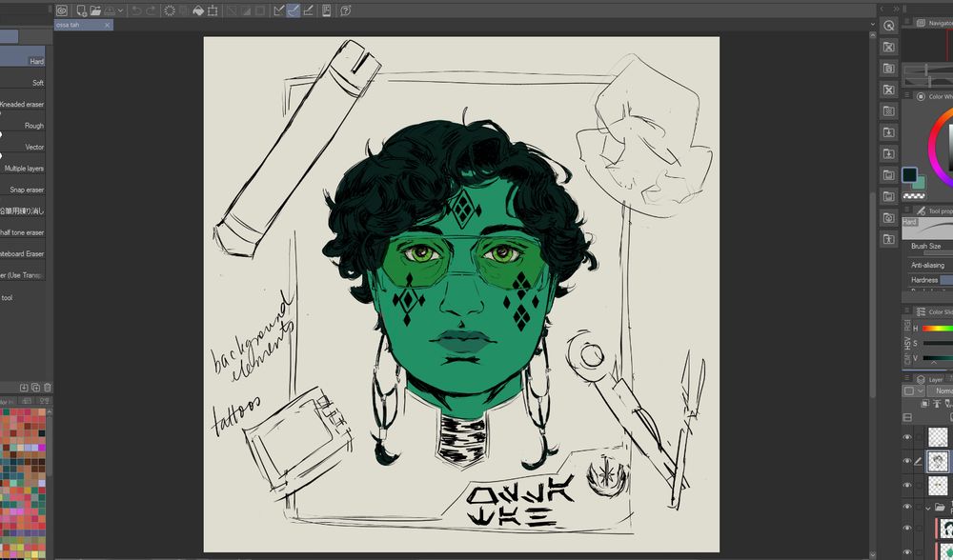Open the save options dropdown arrow

(120, 8)
